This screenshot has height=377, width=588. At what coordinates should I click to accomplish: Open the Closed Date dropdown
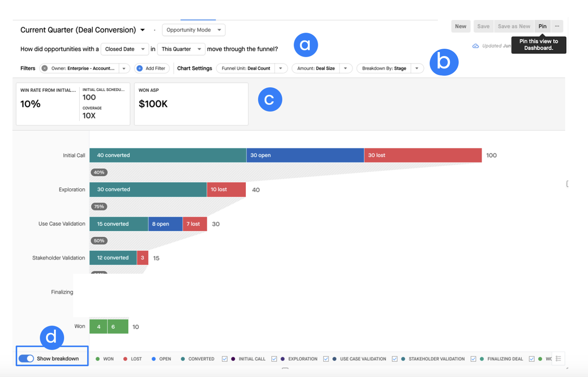[125, 49]
